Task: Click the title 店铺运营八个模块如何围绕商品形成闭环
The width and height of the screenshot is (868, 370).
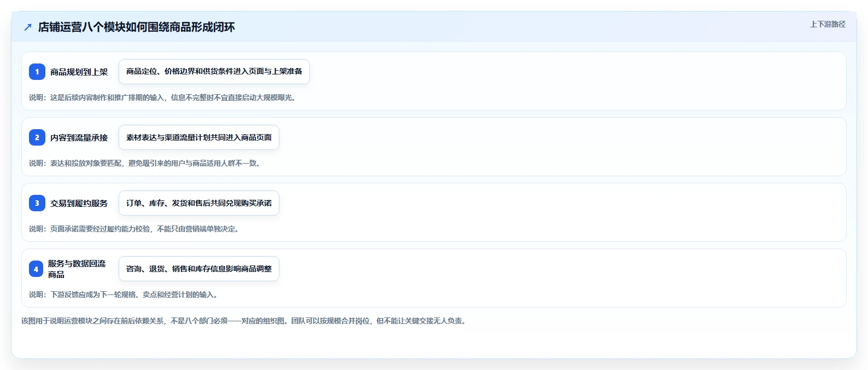Action: [x=137, y=27]
